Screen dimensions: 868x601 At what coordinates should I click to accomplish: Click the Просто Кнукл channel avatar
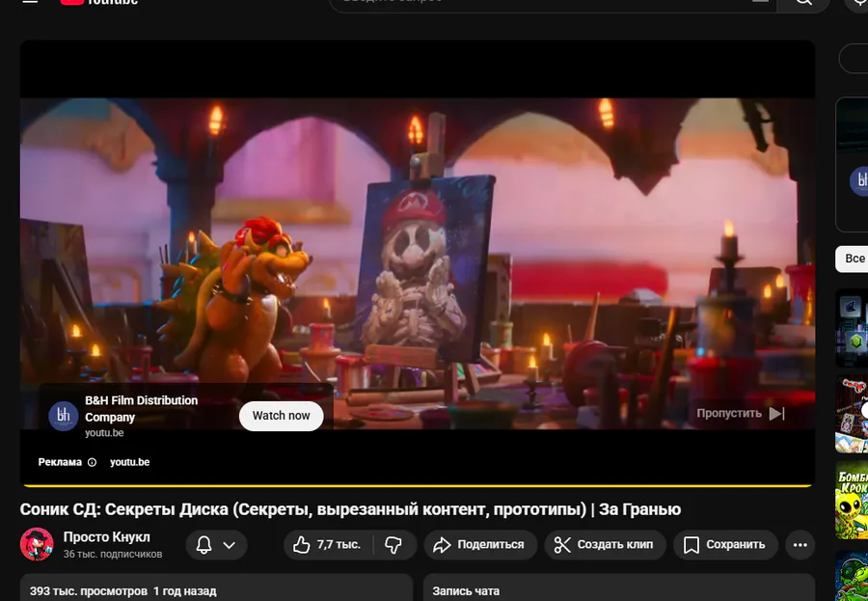pyautogui.click(x=37, y=544)
